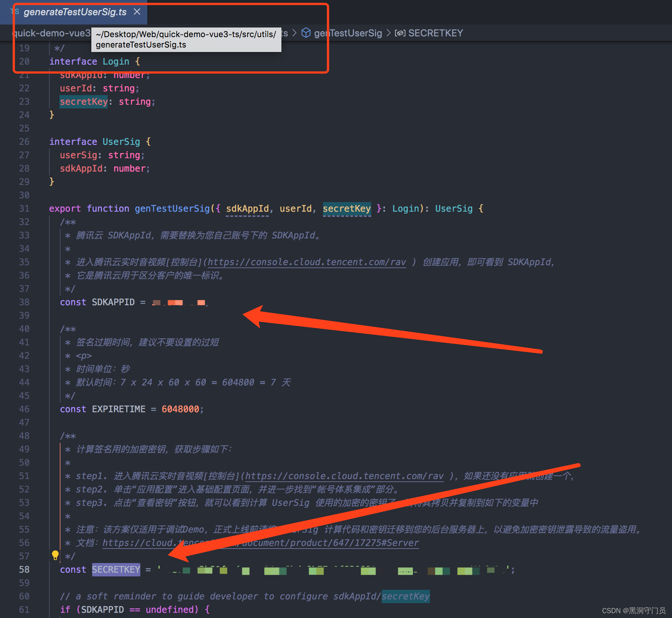
Task: Open the console.cloud.tencent.com/rav link on line 51
Action: click(344, 476)
